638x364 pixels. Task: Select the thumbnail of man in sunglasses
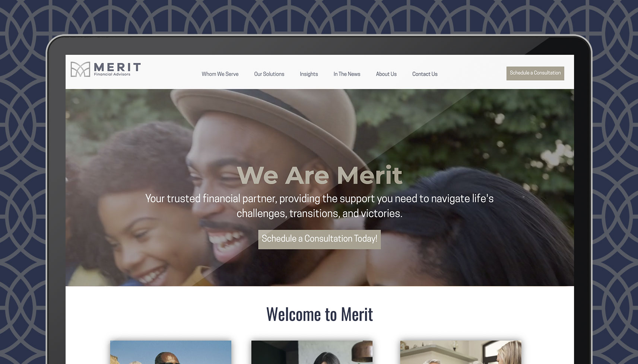point(171,352)
